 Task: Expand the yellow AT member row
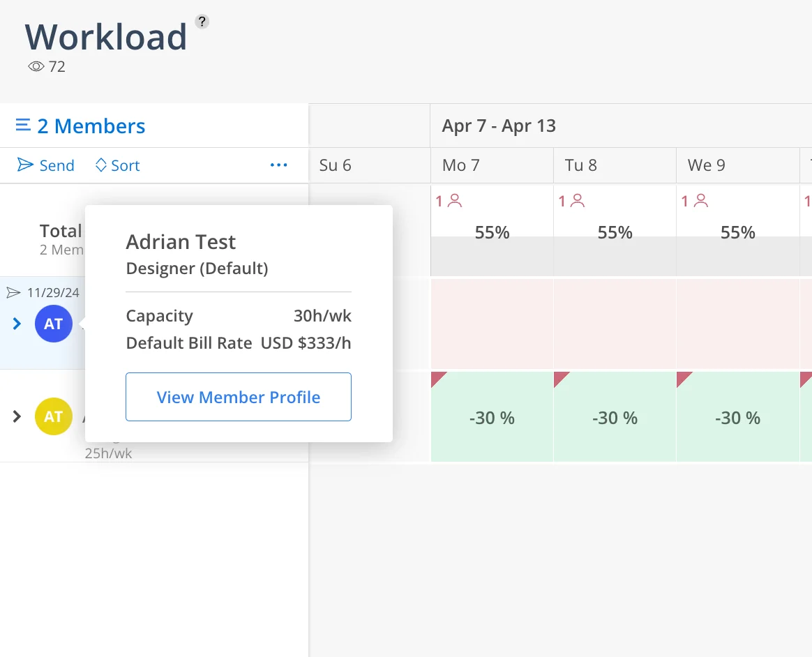click(x=17, y=416)
